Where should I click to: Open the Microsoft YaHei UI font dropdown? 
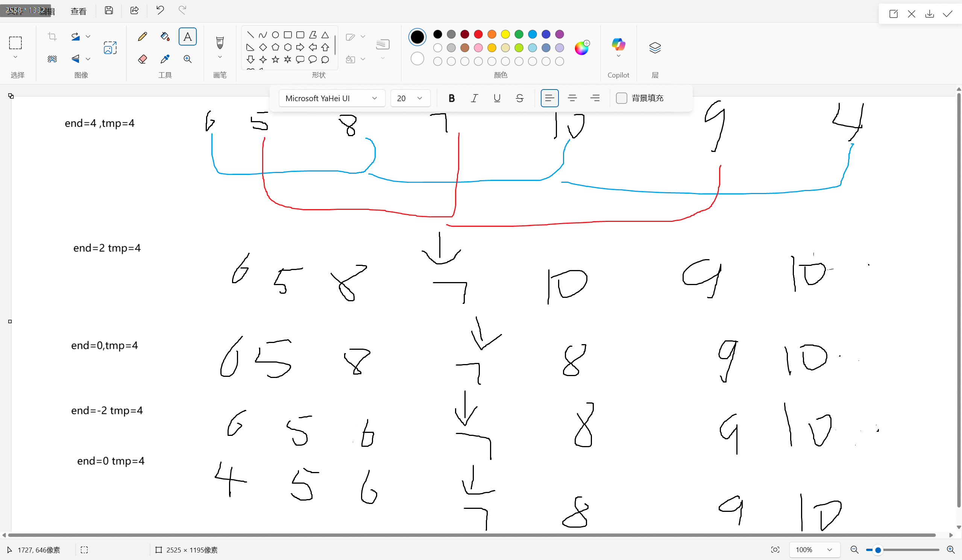(x=332, y=98)
